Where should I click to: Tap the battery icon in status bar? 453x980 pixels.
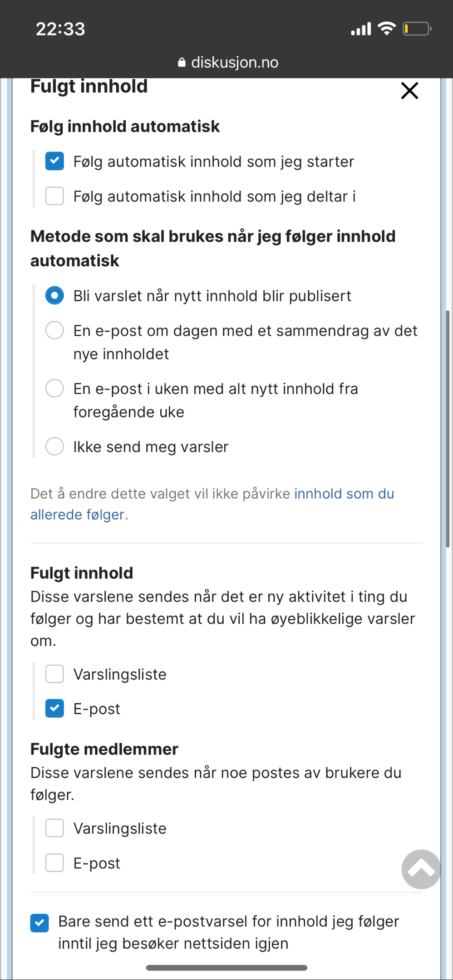pos(417,29)
